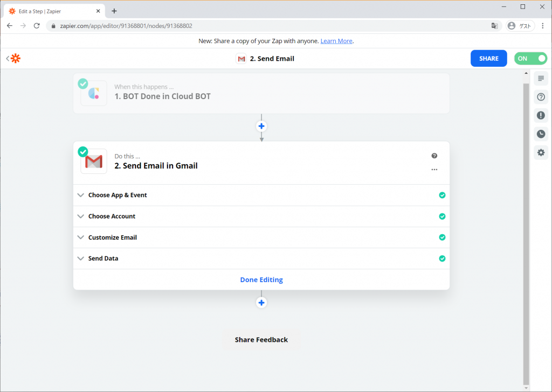This screenshot has width=552, height=392.
Task: Open the BOT Done in Cloud BOT trigger step
Action: 261,93
